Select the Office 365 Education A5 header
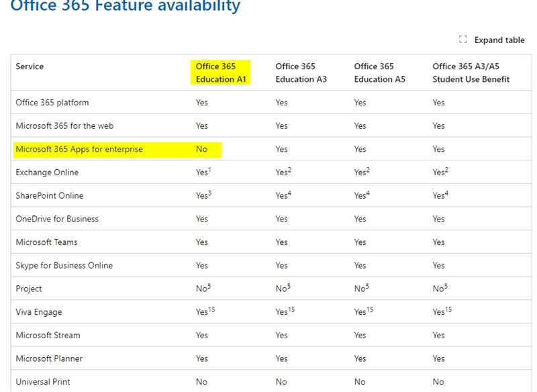537x392 pixels. 379,72
